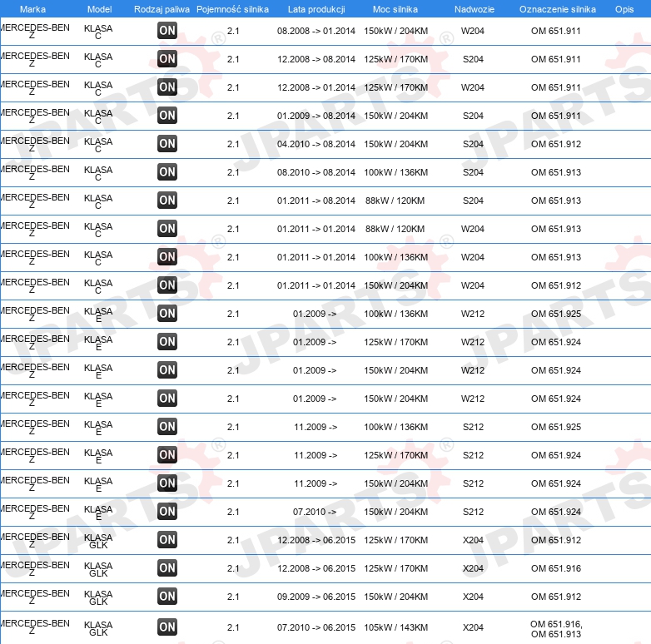
Task: Click S204 body cell in 08.2010 row
Action: [x=473, y=171]
